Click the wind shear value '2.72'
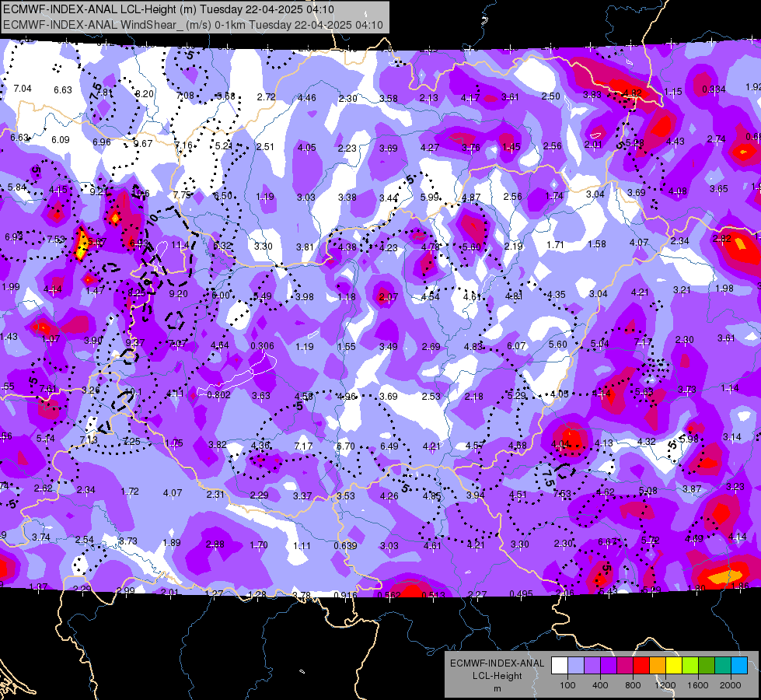This screenshot has height=700, width=761. click(x=267, y=96)
